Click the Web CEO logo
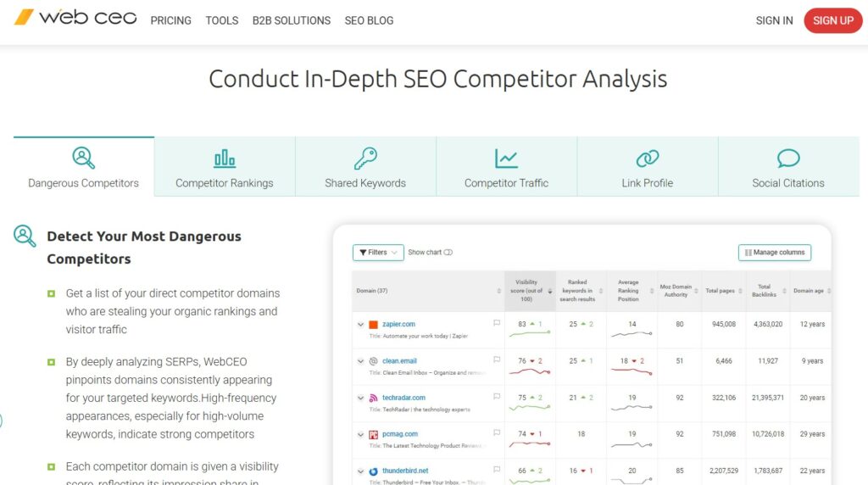Screen dimensions: 868x485 pyautogui.click(x=75, y=18)
